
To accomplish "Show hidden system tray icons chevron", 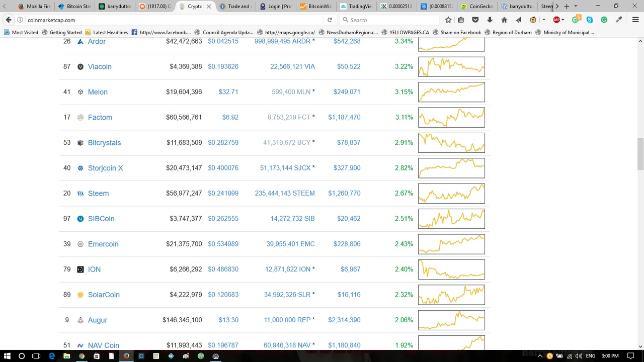I will click(540, 356).
